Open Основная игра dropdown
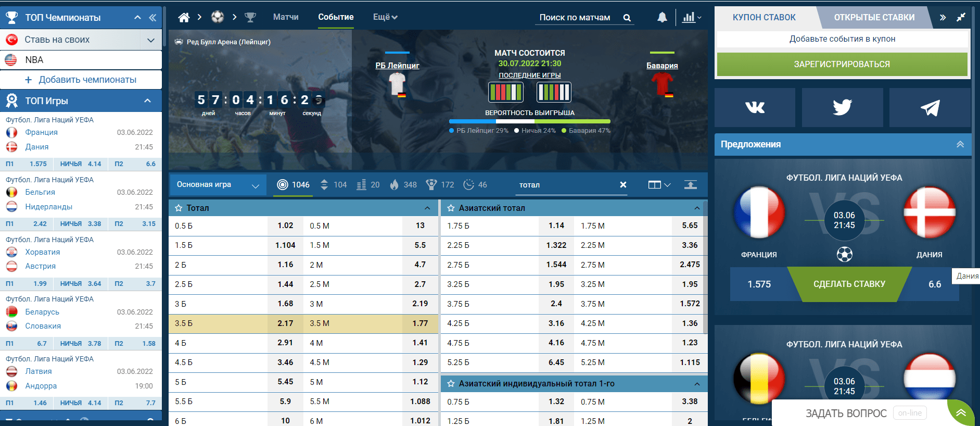The image size is (980, 426). point(218,185)
